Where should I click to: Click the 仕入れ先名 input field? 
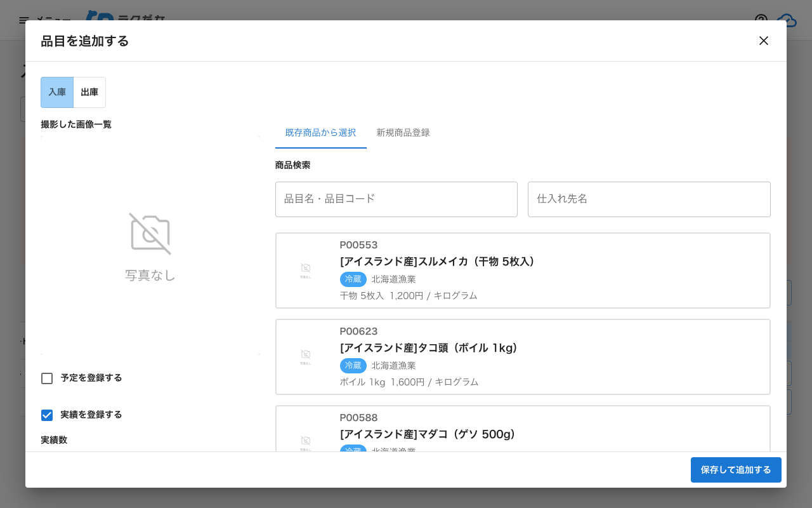[649, 199]
